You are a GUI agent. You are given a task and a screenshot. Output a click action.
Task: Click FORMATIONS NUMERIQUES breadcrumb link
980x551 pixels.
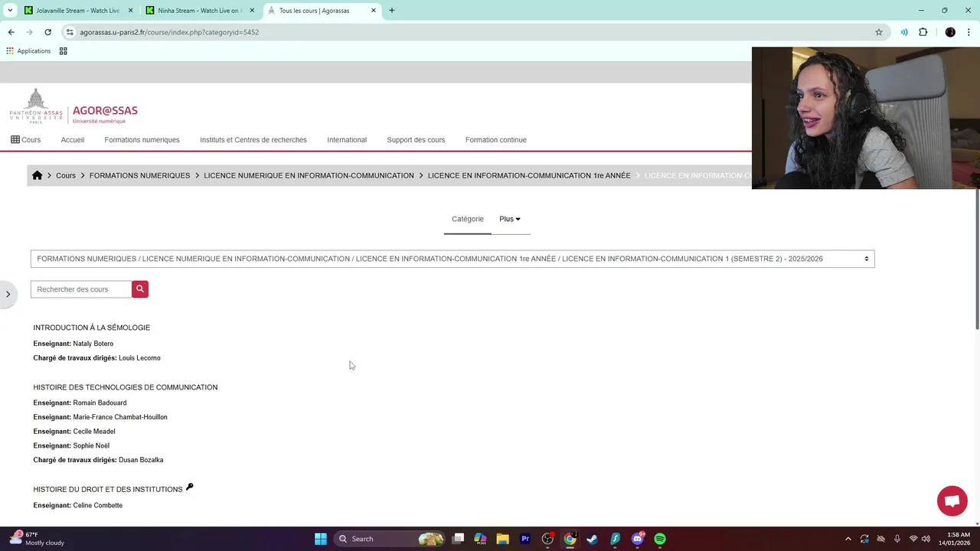pyautogui.click(x=139, y=175)
